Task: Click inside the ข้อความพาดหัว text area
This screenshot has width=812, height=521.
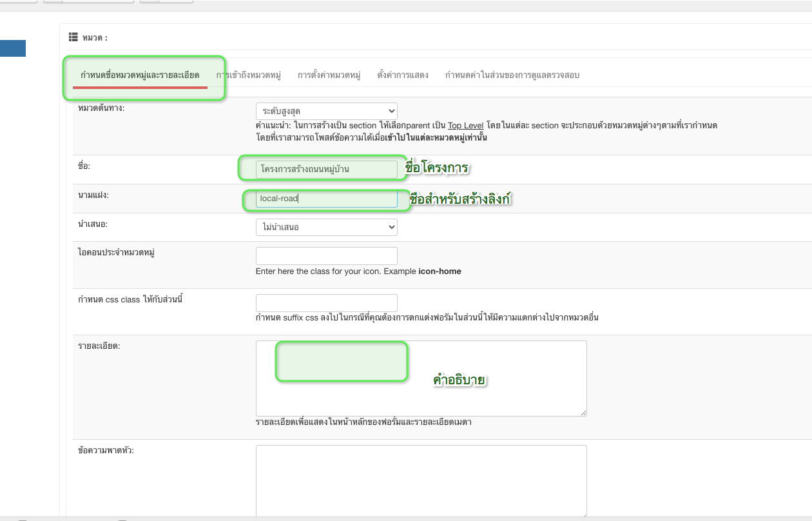Action: (421, 480)
